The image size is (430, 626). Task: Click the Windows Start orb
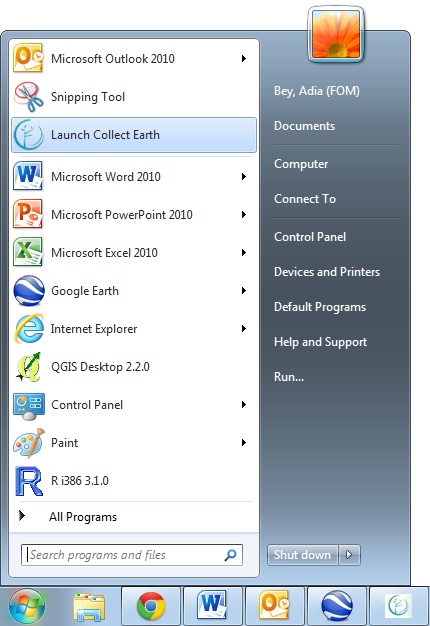point(27,607)
